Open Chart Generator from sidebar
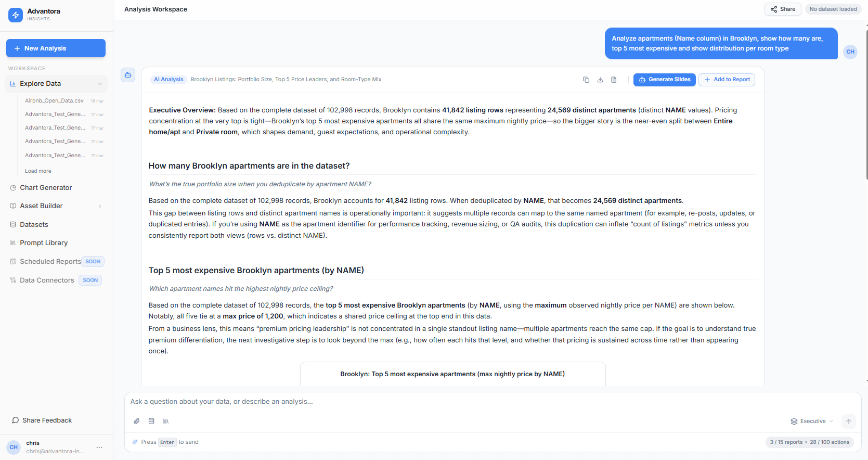The height and width of the screenshot is (460, 868). pyautogui.click(x=46, y=188)
